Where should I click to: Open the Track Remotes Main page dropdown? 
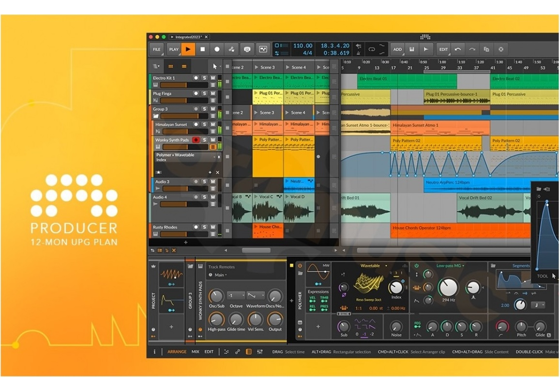221,275
